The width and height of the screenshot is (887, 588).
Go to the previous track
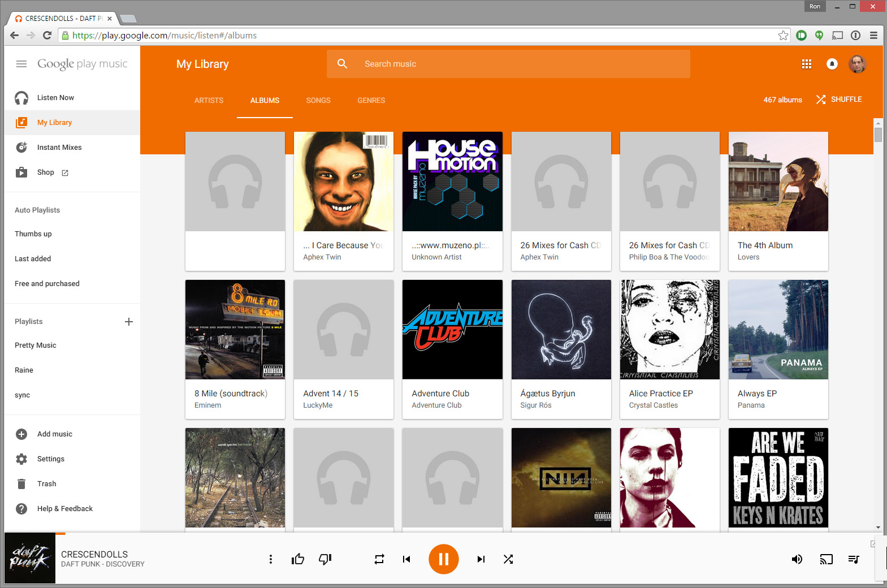coord(406,559)
